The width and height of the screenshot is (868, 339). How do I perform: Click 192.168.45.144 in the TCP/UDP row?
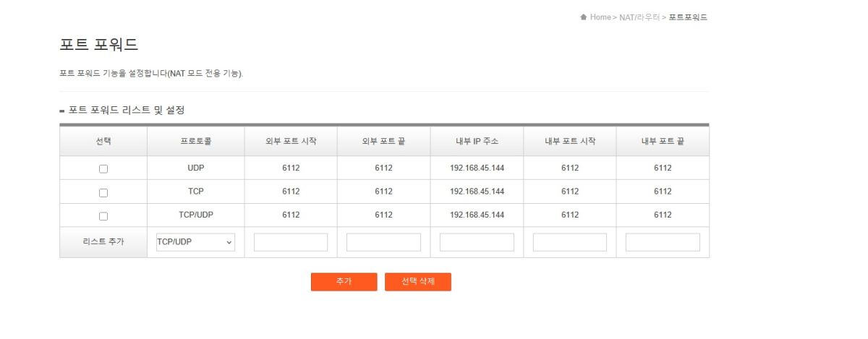(477, 215)
